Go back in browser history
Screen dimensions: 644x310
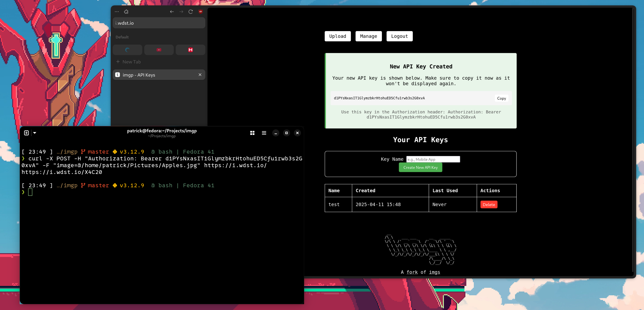click(x=172, y=12)
